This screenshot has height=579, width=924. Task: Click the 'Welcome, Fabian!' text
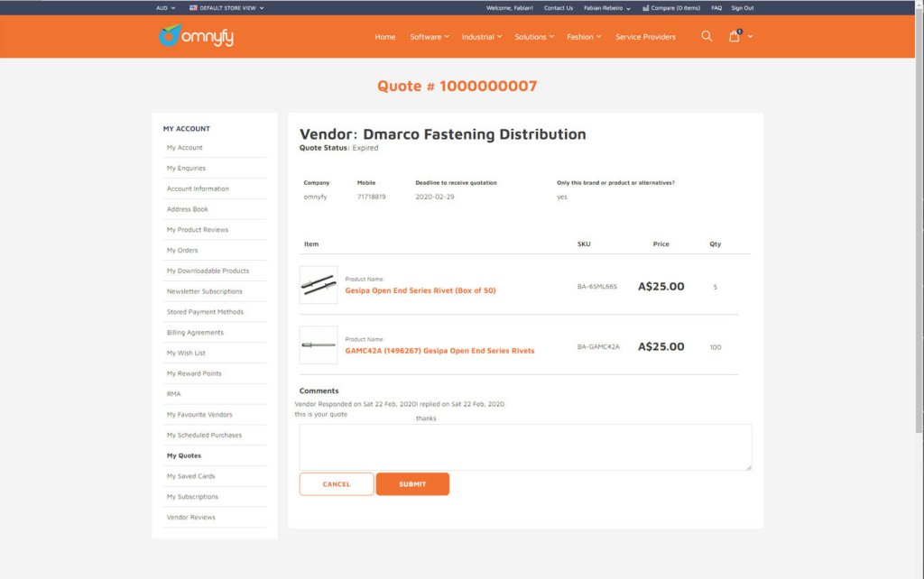pyautogui.click(x=510, y=8)
